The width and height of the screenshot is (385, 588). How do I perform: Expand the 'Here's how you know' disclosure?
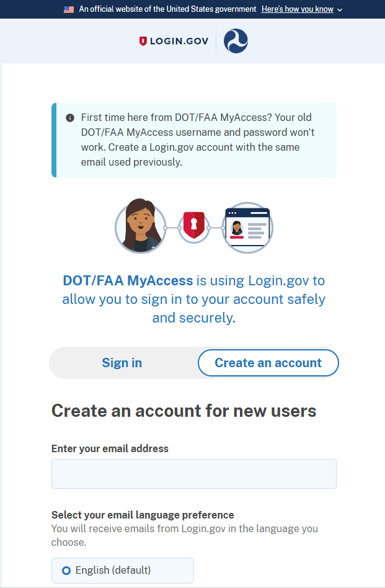(297, 9)
